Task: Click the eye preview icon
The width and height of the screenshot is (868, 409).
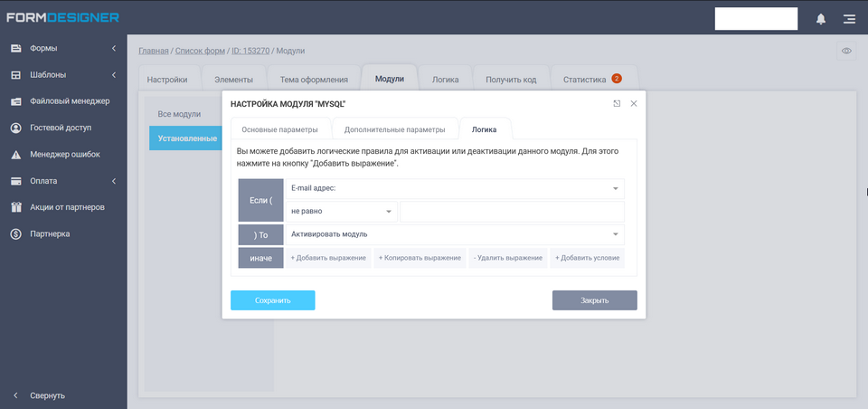Action: [x=846, y=51]
